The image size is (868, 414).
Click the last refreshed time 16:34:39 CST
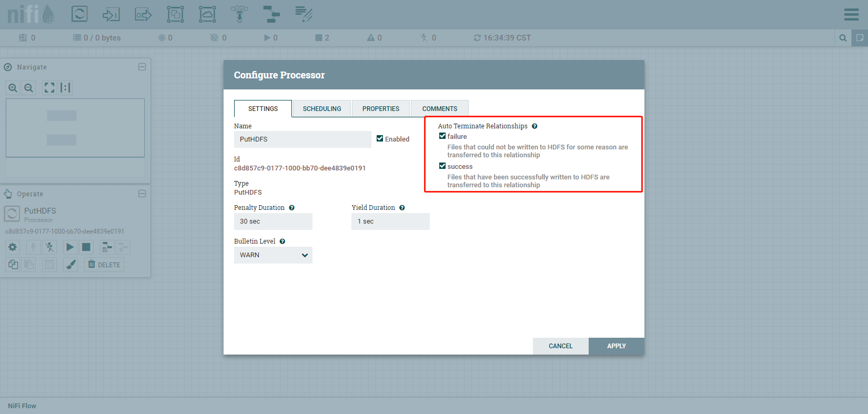click(x=507, y=38)
